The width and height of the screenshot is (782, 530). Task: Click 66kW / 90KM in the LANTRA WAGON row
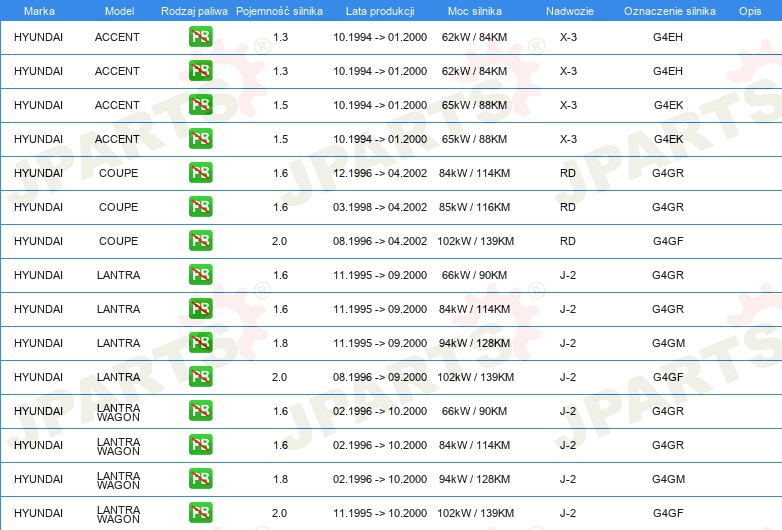474,411
